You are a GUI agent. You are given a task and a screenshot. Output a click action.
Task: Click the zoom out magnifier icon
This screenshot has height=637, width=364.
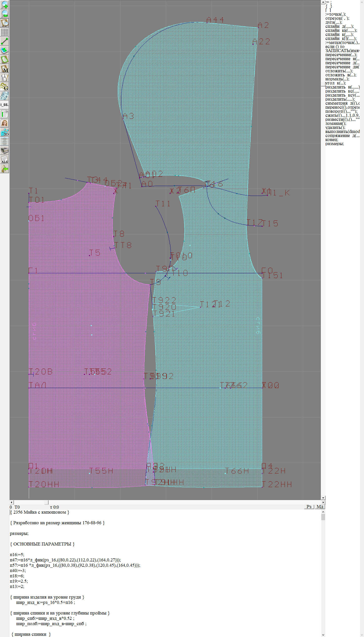click(5, 14)
